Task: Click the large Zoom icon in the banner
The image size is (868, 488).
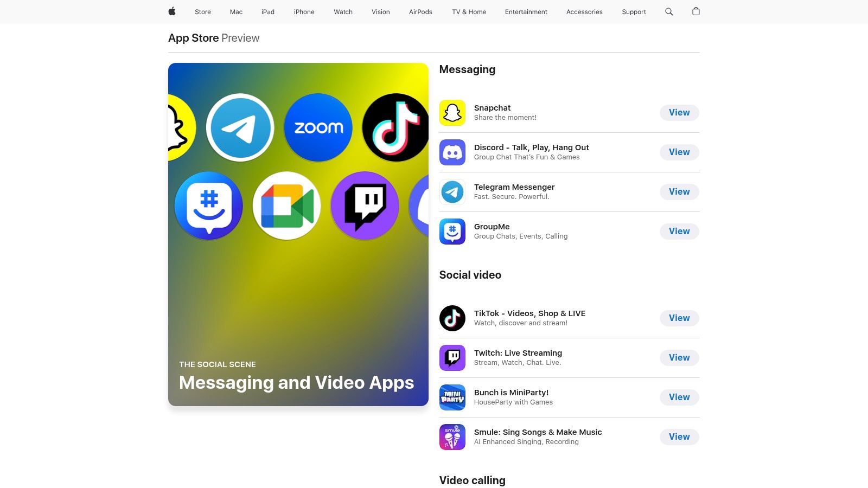Action: point(318,127)
